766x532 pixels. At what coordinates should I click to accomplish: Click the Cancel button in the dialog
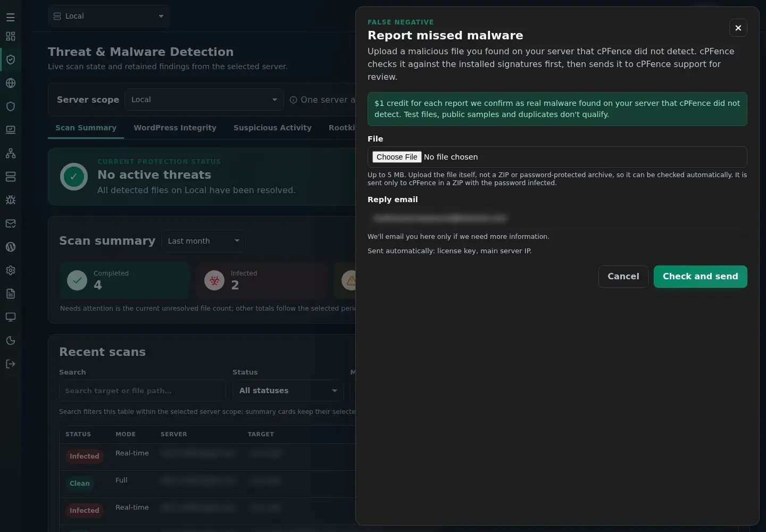pyautogui.click(x=623, y=277)
